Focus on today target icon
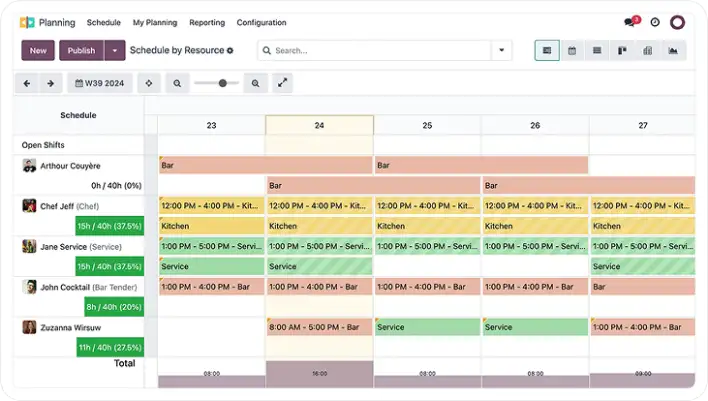 [x=148, y=84]
